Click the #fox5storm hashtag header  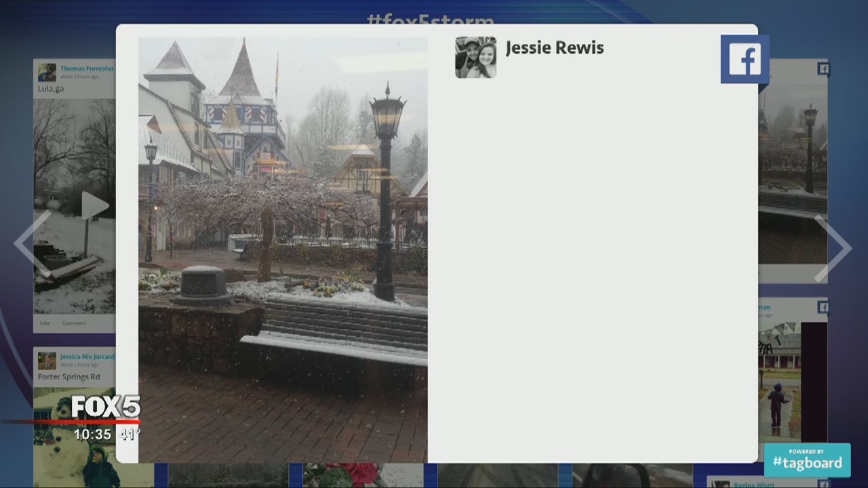tap(430, 18)
